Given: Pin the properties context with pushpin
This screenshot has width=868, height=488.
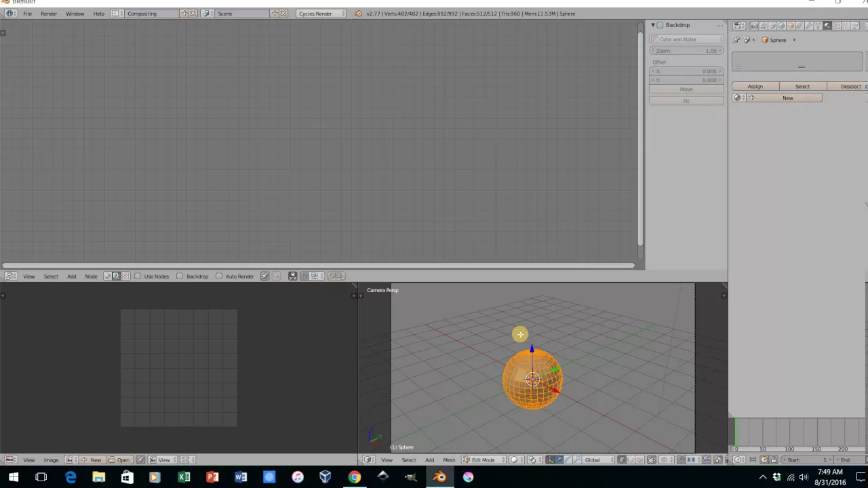Looking at the screenshot, I should pyautogui.click(x=736, y=40).
